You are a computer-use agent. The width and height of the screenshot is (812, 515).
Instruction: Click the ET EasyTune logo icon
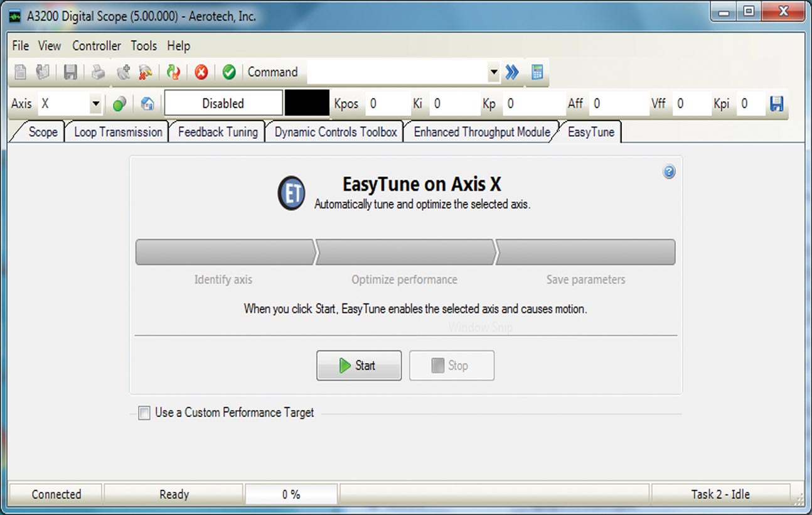click(291, 194)
